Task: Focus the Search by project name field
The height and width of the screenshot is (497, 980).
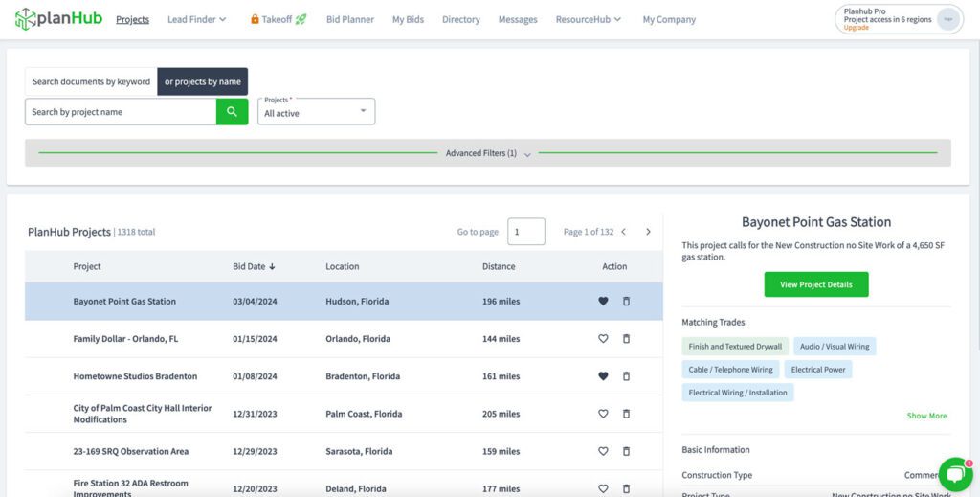Action: [x=121, y=112]
